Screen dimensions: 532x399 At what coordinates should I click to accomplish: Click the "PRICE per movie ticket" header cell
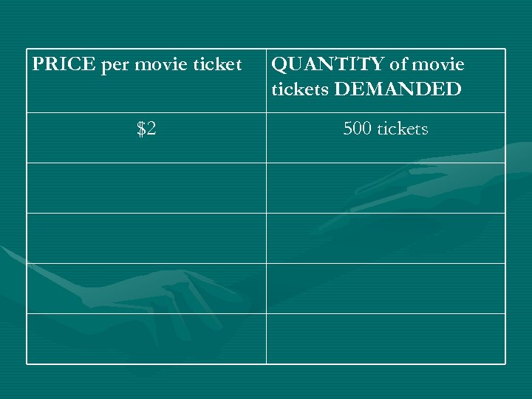pos(146,81)
